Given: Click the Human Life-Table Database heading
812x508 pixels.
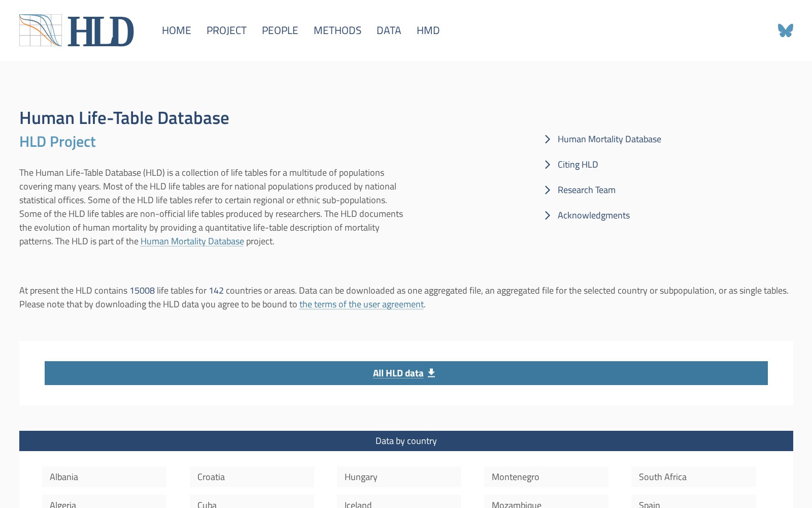Looking at the screenshot, I should (x=124, y=118).
